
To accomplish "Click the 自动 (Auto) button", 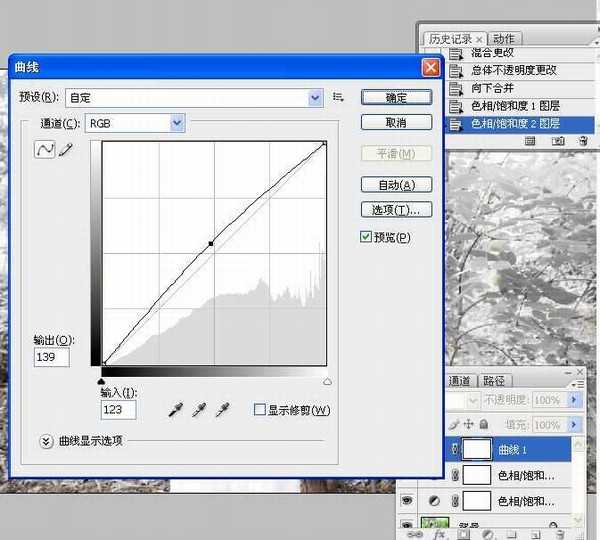I will (395, 185).
